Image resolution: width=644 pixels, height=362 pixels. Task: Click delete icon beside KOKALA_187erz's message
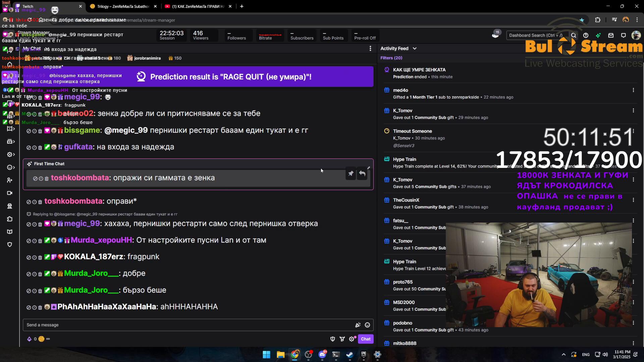40,257
